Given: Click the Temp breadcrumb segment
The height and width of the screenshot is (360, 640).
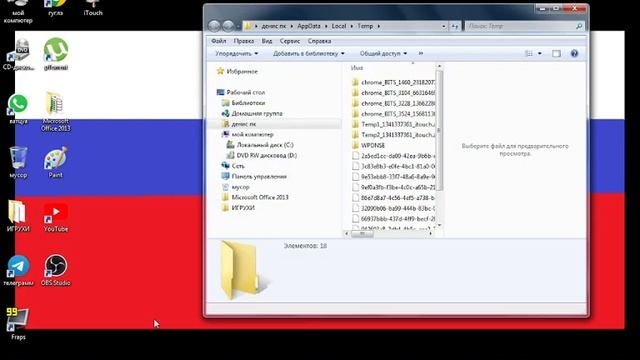Looking at the screenshot, I should pyautogui.click(x=365, y=26).
